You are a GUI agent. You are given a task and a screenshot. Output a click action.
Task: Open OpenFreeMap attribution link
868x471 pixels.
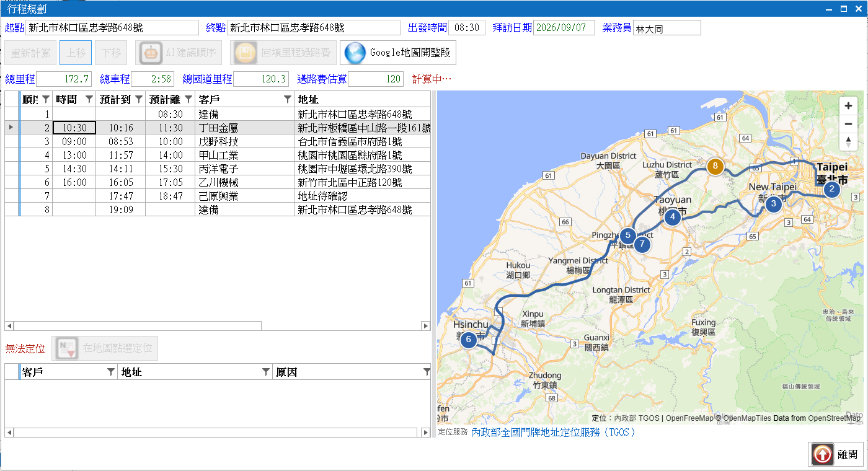pos(689,418)
